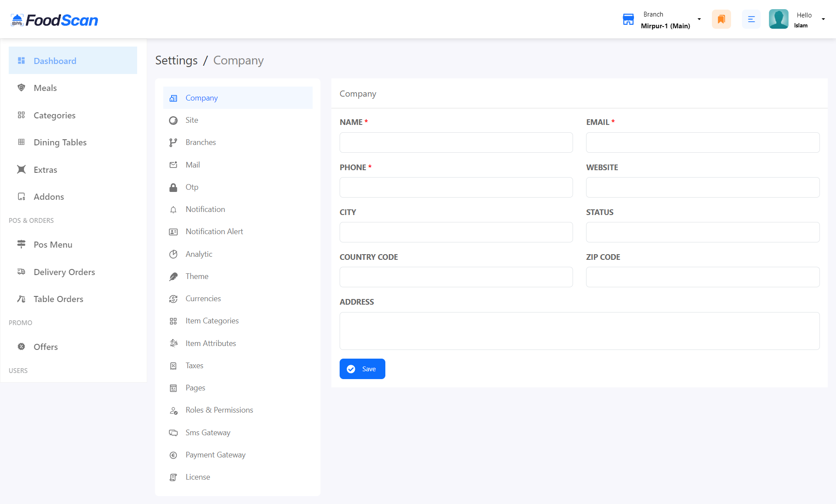836x504 pixels.
Task: Click the Save button
Action: click(362, 369)
